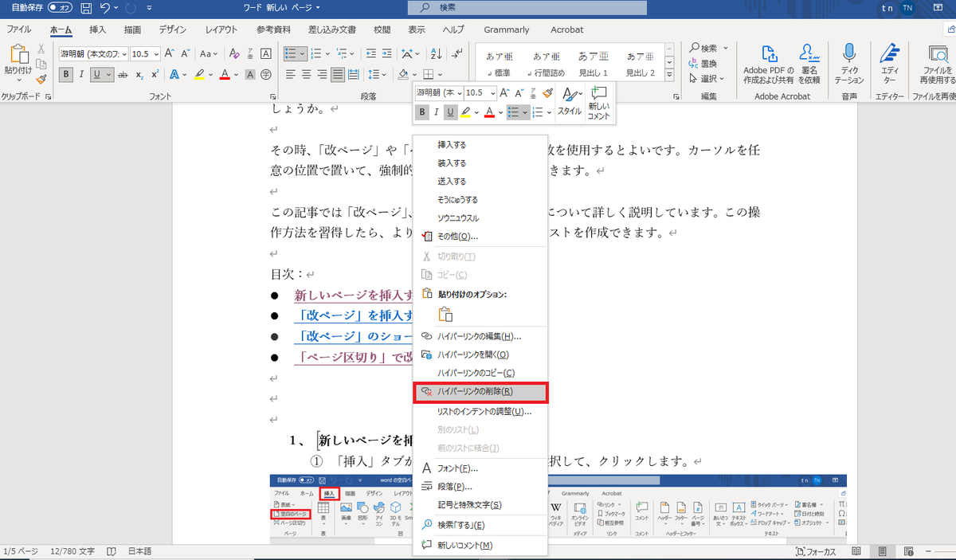Screen dimensions: 956x560
Task: Click the request signature icon
Action: click(x=810, y=53)
